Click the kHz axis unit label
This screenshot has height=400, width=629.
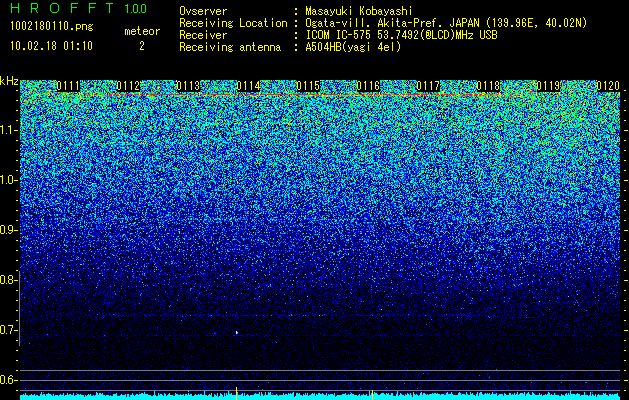pyautogui.click(x=9, y=81)
